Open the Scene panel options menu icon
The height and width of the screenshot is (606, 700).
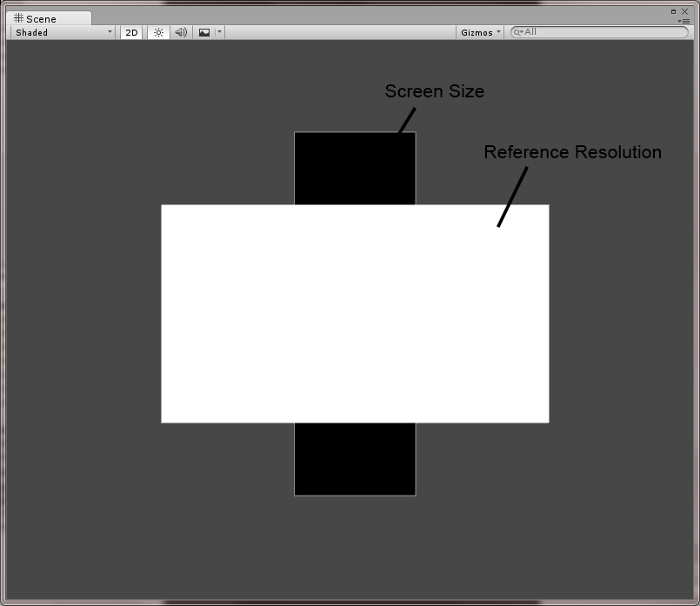(684, 20)
